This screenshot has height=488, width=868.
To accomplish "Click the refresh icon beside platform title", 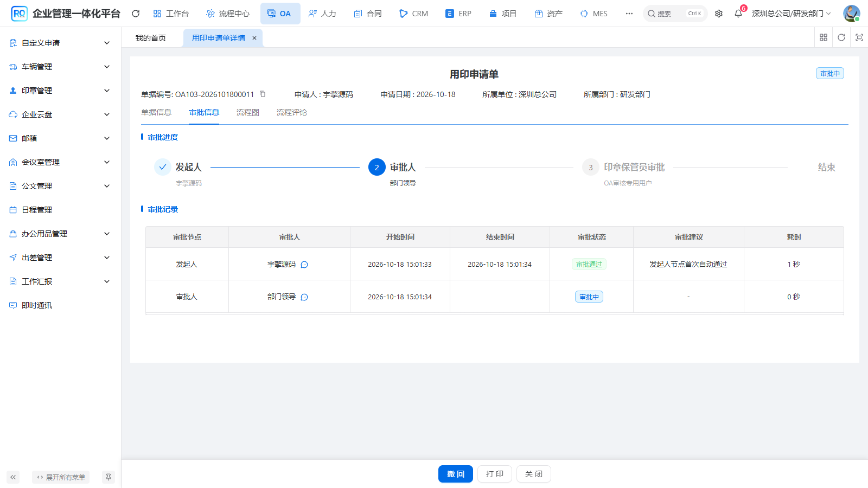I will click(136, 14).
